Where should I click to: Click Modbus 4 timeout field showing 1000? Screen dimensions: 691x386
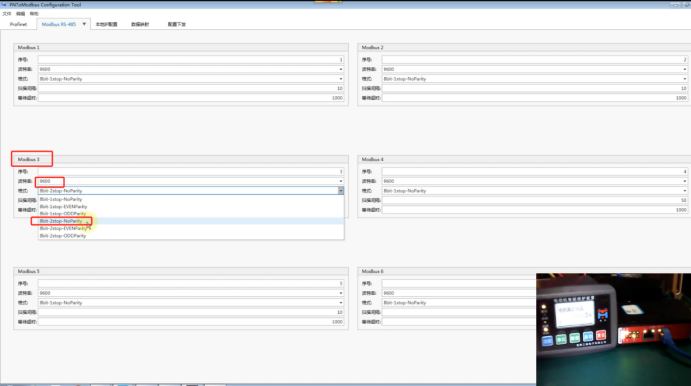[535, 210]
